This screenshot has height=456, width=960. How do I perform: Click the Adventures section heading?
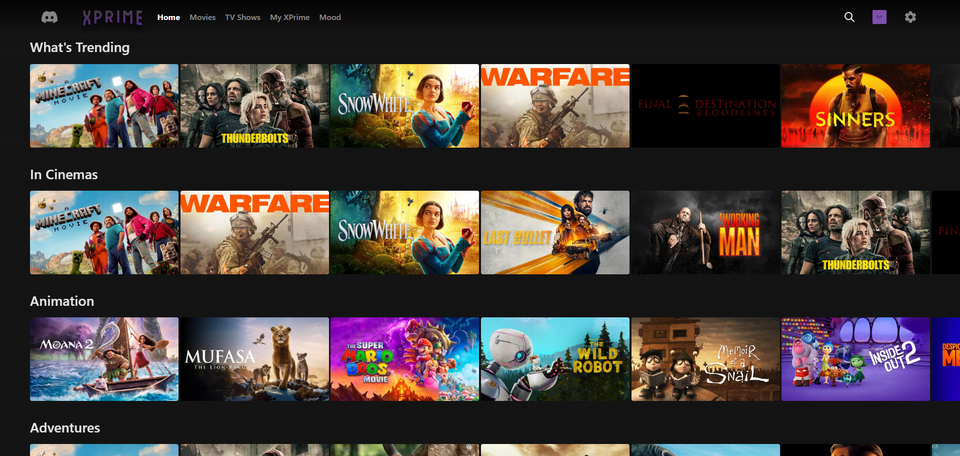(x=65, y=428)
